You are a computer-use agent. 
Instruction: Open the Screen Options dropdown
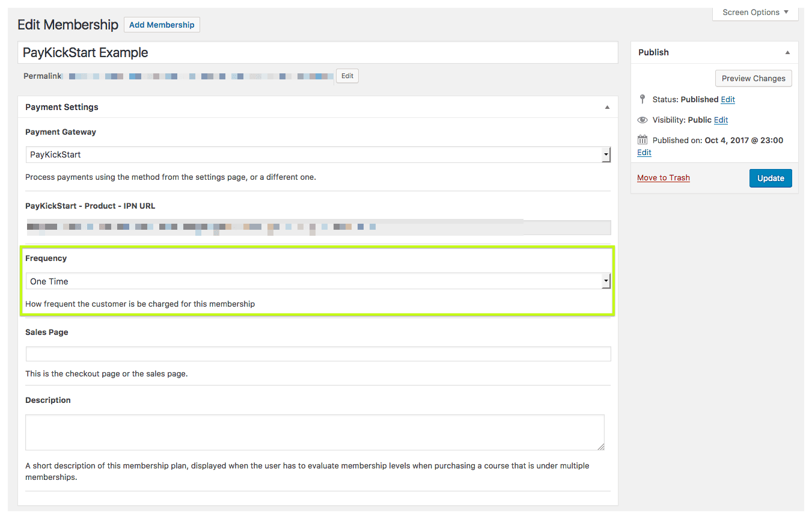pyautogui.click(x=755, y=13)
